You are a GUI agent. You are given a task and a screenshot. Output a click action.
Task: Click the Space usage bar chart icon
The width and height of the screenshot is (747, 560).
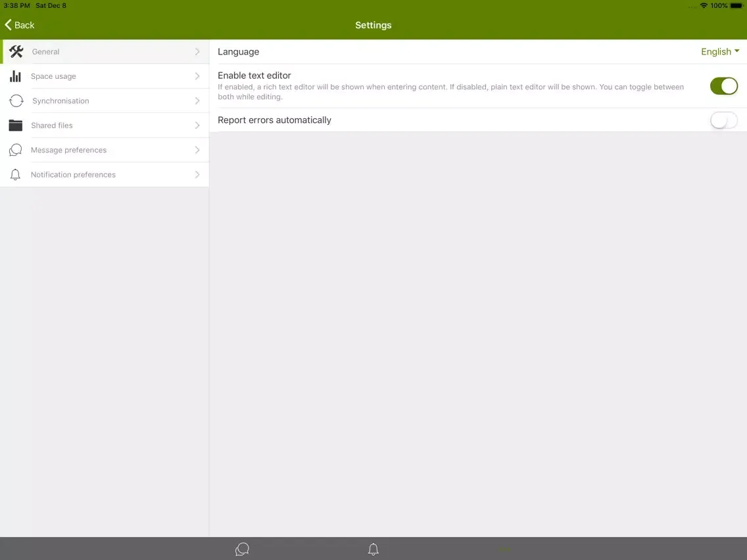pos(15,76)
